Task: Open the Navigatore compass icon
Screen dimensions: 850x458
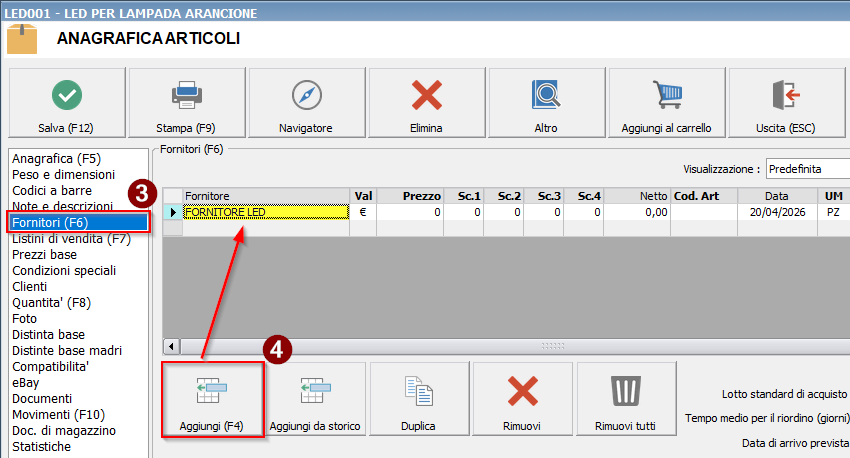Action: pos(306,95)
